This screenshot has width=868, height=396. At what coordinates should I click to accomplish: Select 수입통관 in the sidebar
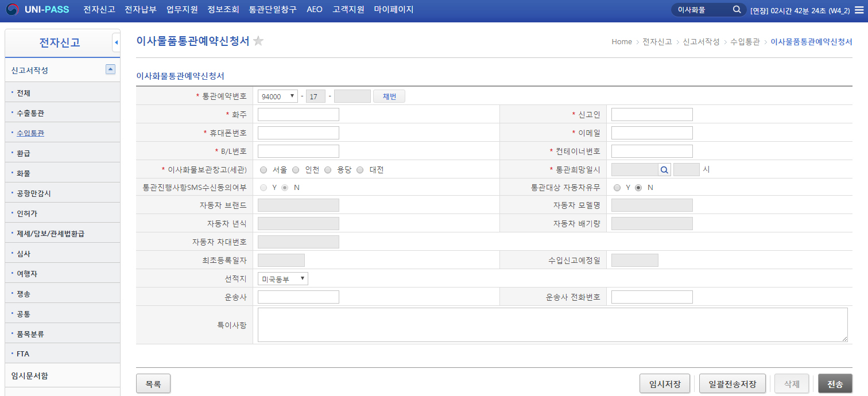pos(30,133)
